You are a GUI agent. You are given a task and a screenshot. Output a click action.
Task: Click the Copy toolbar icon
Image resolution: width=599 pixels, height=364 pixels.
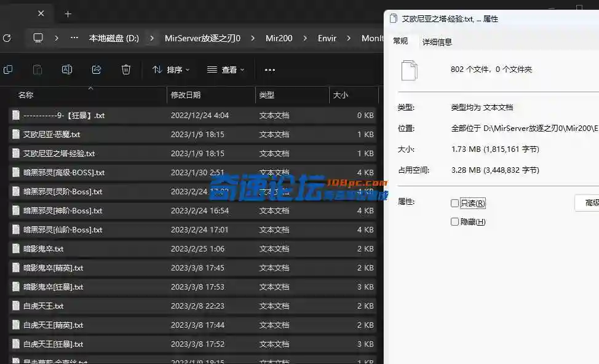(x=8, y=69)
